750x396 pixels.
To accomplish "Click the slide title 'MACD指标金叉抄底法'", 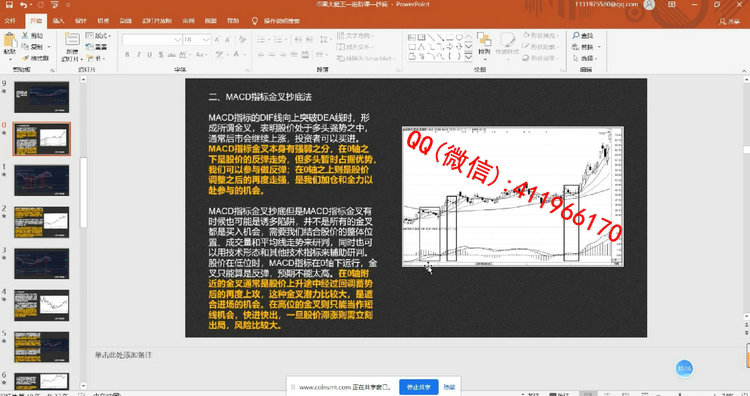I will tap(268, 97).
